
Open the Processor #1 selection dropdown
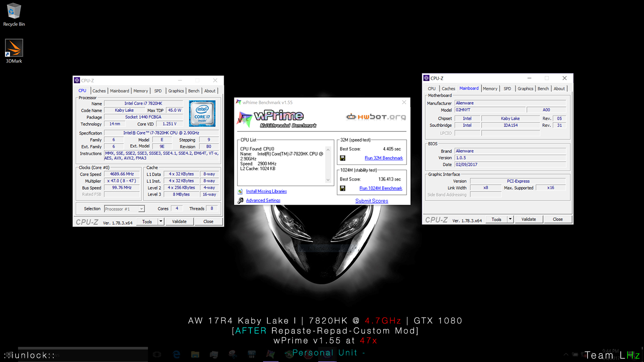pos(124,209)
